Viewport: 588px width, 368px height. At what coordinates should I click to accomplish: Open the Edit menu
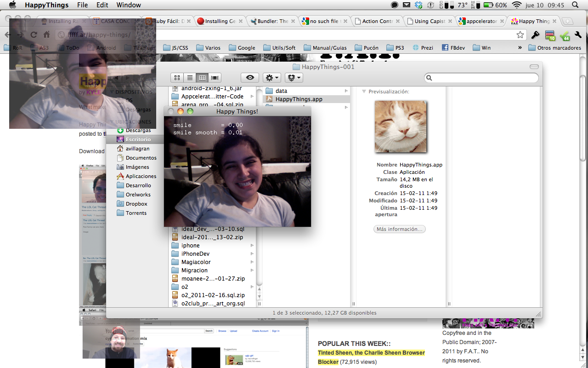pos(102,5)
